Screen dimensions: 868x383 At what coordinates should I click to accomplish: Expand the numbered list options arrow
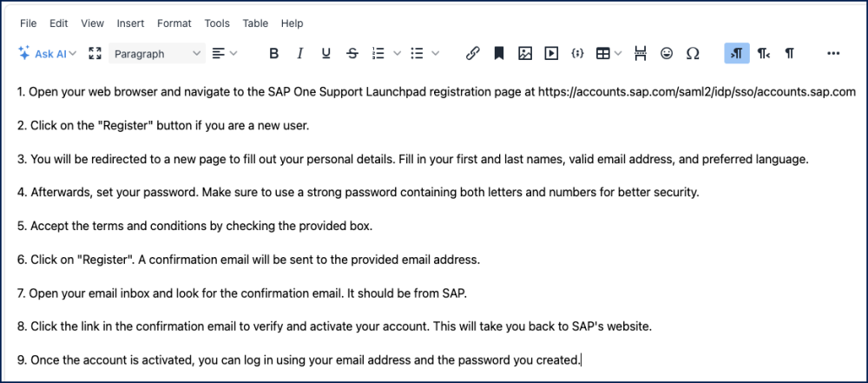[398, 54]
